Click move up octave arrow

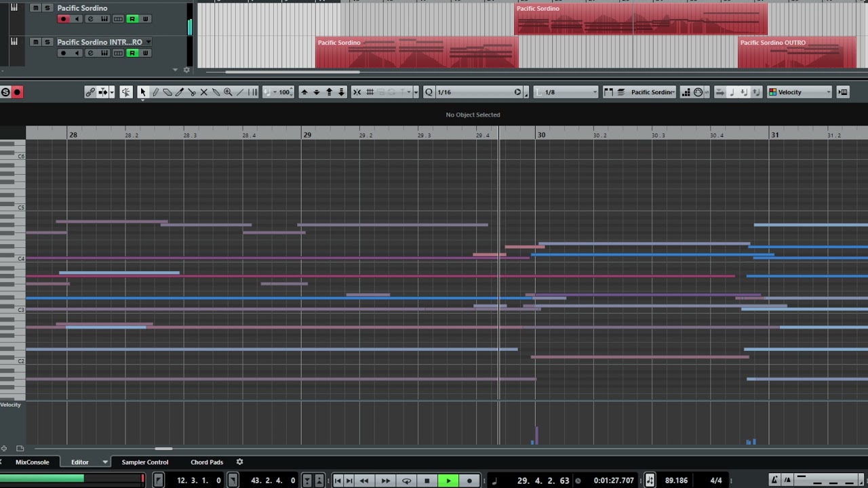point(329,92)
